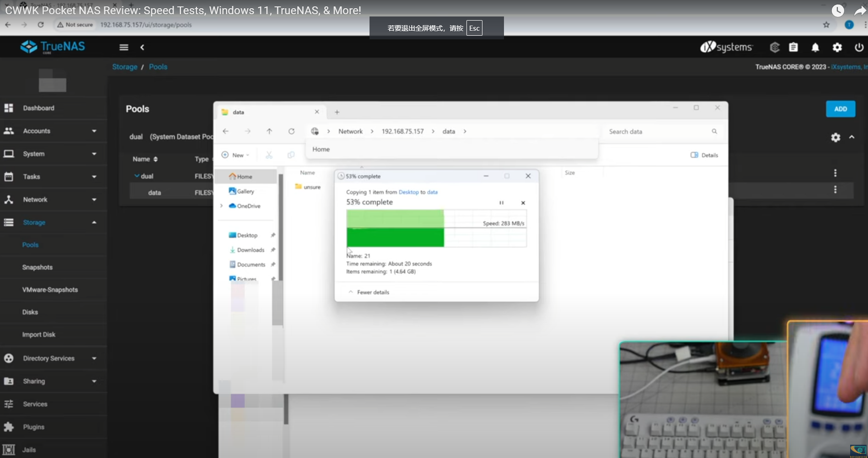The height and width of the screenshot is (458, 868).
Task: Click the Cut scissors icon in Explorer
Action: click(x=269, y=155)
